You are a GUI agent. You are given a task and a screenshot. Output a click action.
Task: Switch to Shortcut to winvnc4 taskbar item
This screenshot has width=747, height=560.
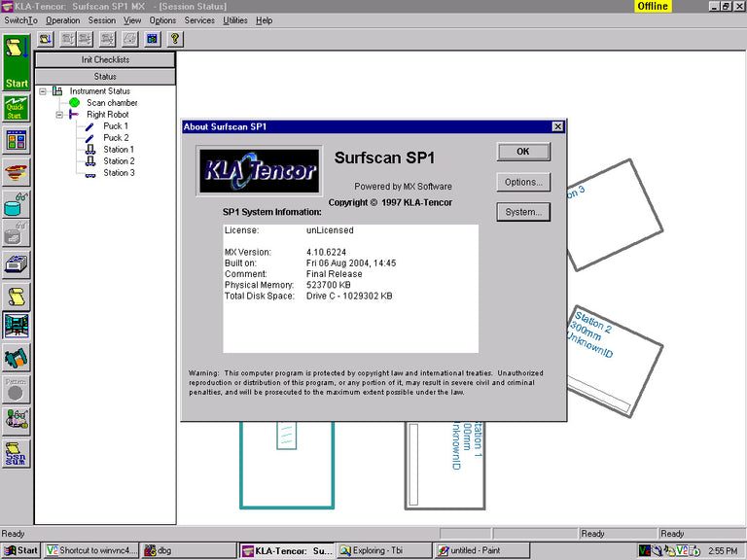point(92,550)
